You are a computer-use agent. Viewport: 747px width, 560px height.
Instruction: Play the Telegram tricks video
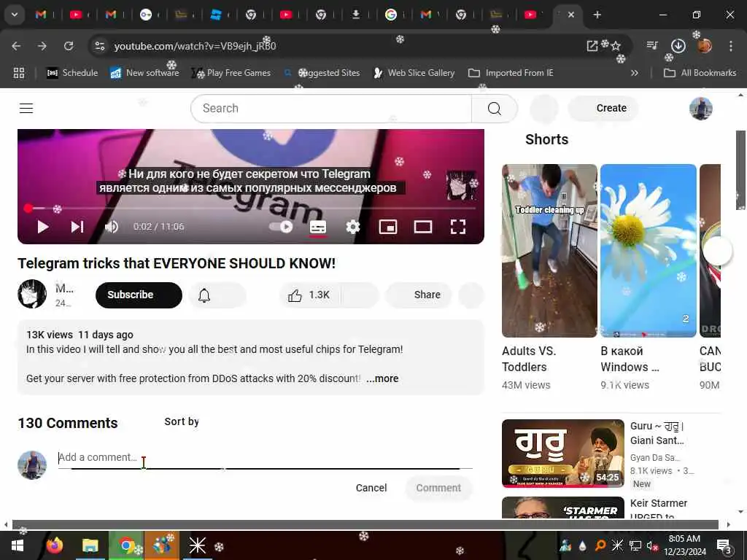click(43, 227)
